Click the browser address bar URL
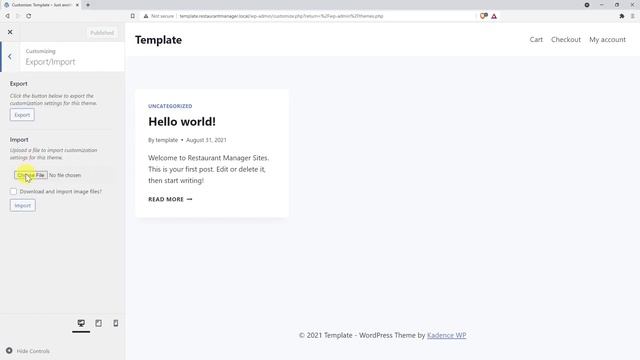The height and width of the screenshot is (360, 640). [x=281, y=16]
